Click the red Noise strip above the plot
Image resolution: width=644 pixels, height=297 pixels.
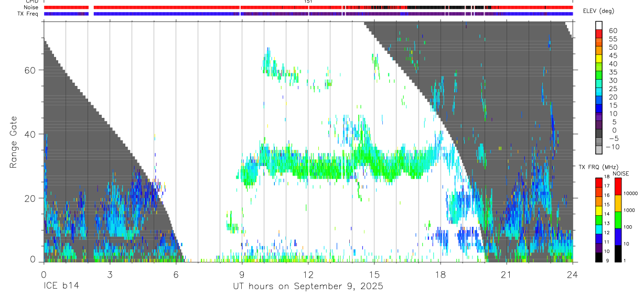(308, 7)
